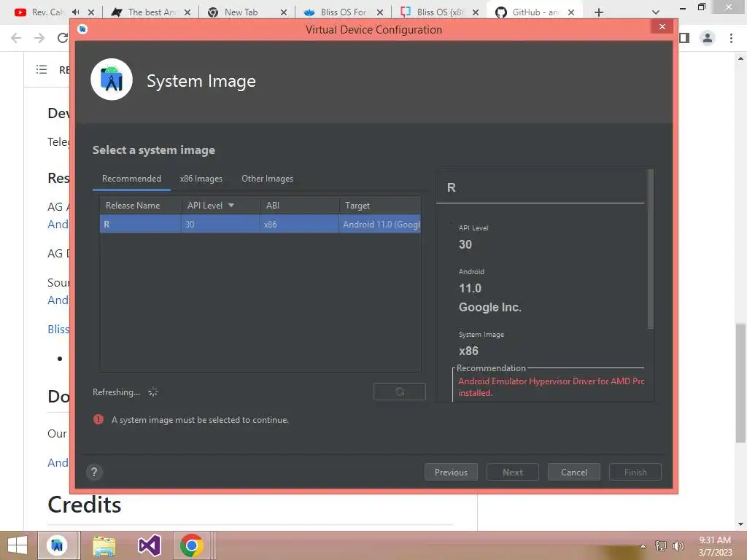Toggle the Chrome side panel icon
747x560 pixels.
click(x=684, y=38)
